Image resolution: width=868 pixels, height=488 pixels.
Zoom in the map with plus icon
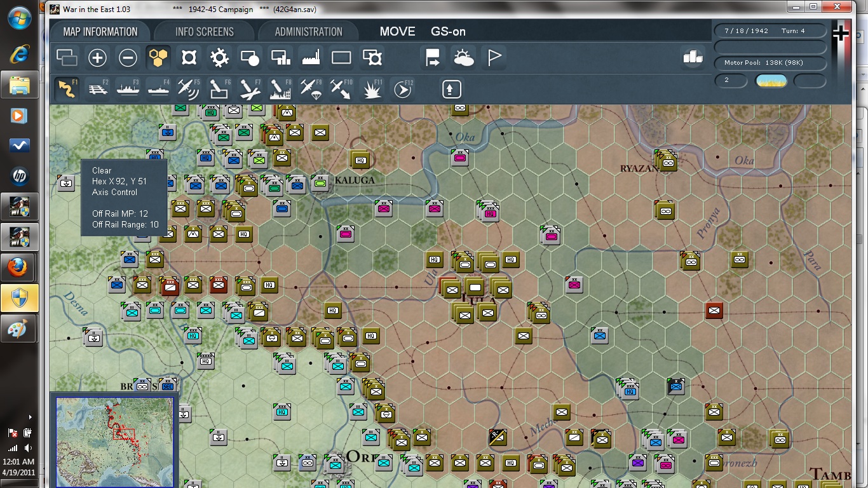tap(97, 58)
